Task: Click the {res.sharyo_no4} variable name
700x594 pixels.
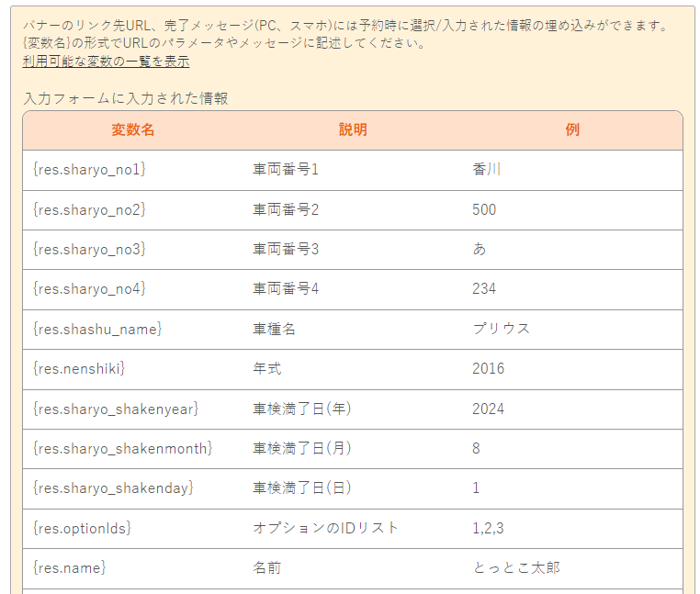Action: point(89,289)
